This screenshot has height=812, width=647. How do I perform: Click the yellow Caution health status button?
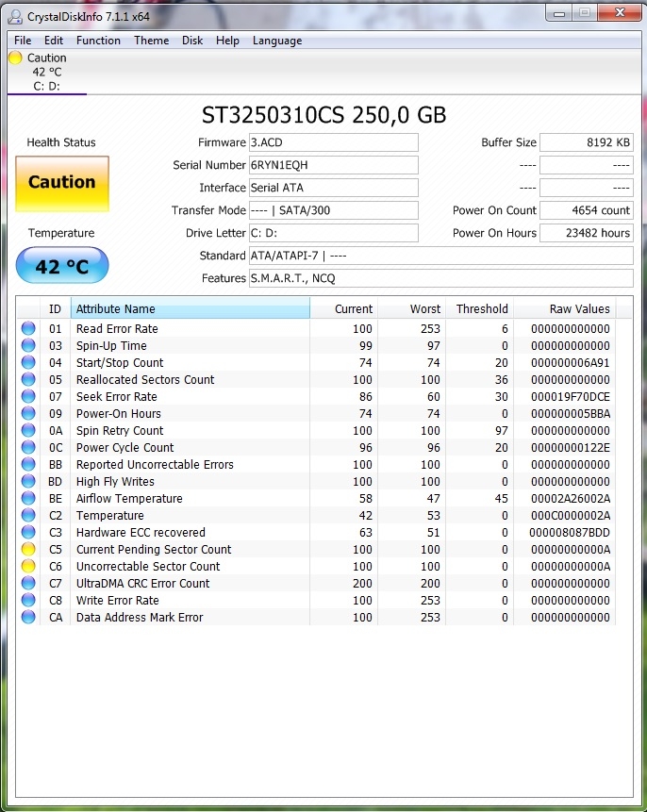point(61,183)
